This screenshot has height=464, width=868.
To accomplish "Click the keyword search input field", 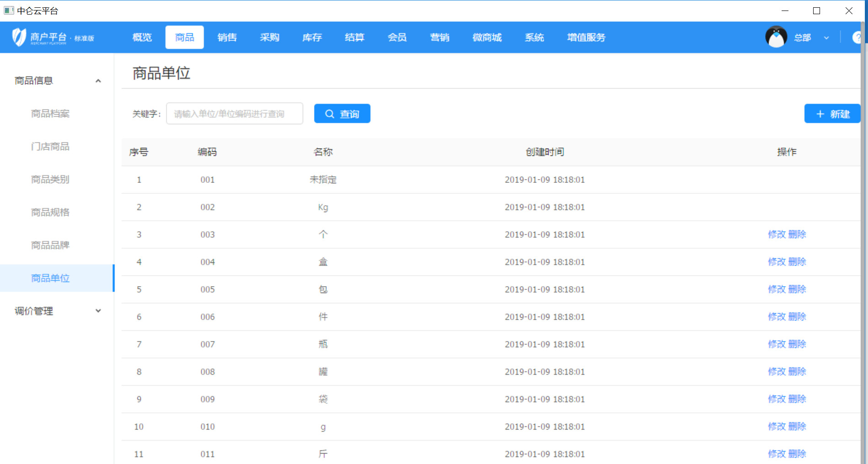I will 234,113.
